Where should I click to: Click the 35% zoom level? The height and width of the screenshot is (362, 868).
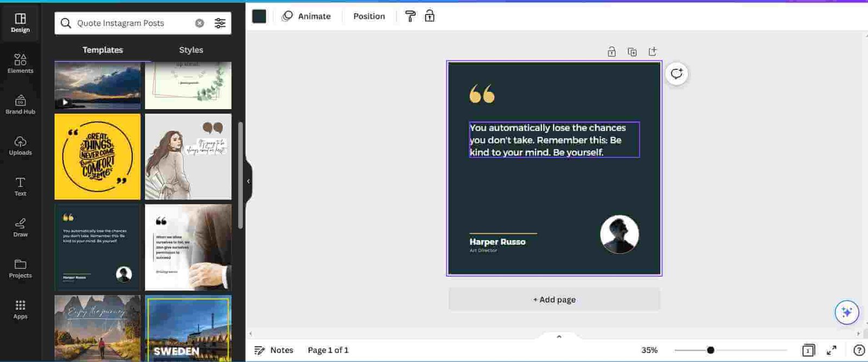649,351
